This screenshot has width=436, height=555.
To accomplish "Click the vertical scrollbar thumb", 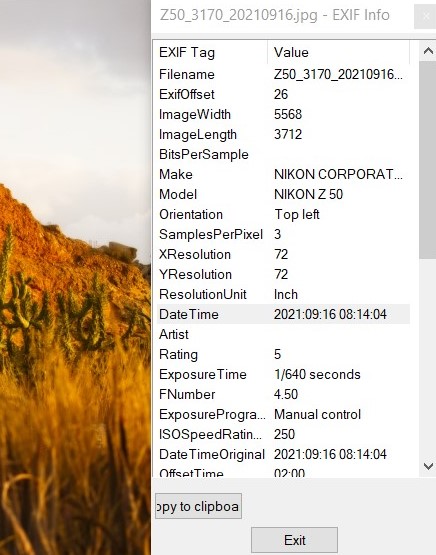I will tap(428, 160).
